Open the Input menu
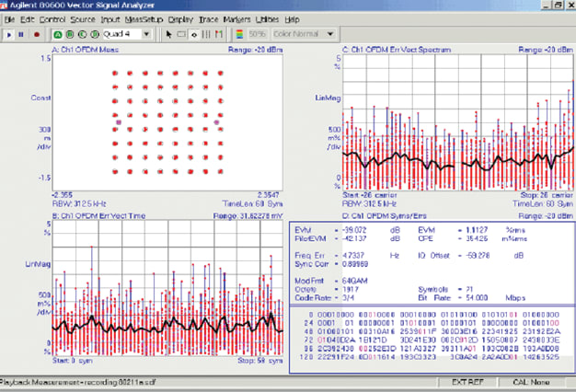Viewport: 576px width, 392px height. point(110,19)
